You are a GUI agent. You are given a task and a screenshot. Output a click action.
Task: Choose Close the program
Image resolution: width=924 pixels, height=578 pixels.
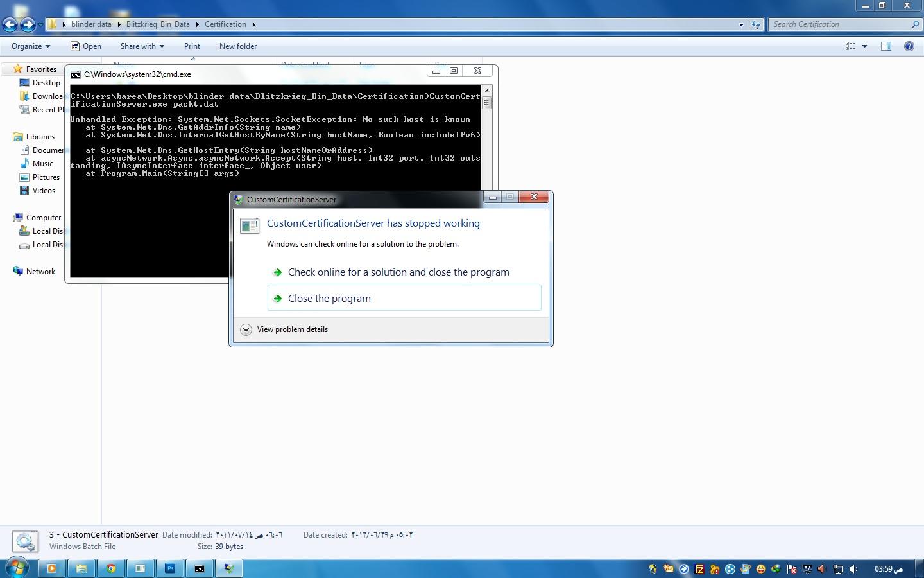point(404,298)
